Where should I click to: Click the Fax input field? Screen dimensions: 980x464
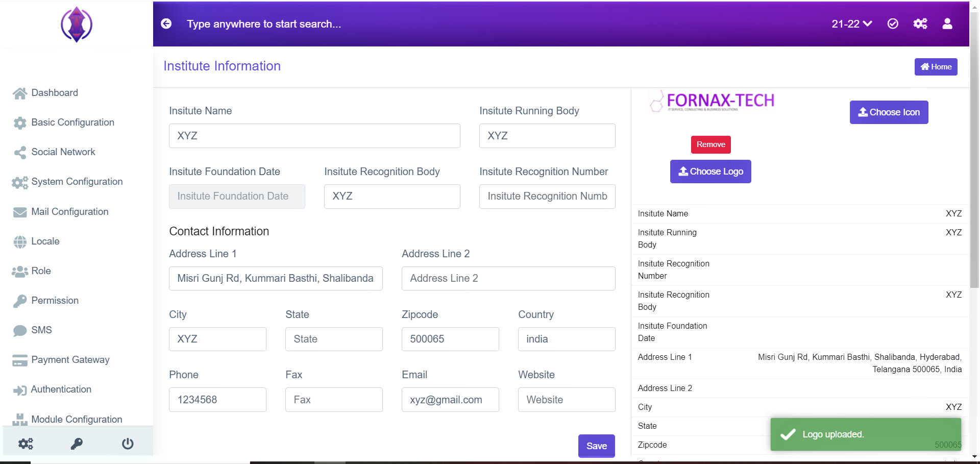[x=334, y=400]
